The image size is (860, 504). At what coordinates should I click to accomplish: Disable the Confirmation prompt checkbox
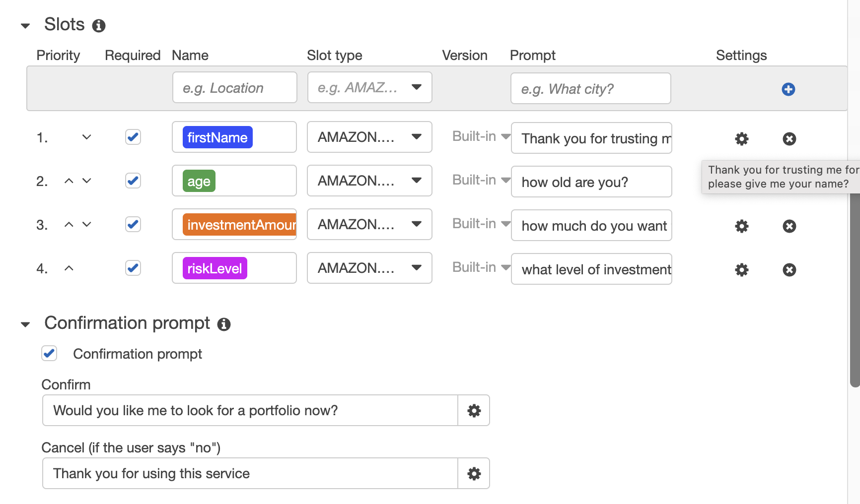point(49,354)
